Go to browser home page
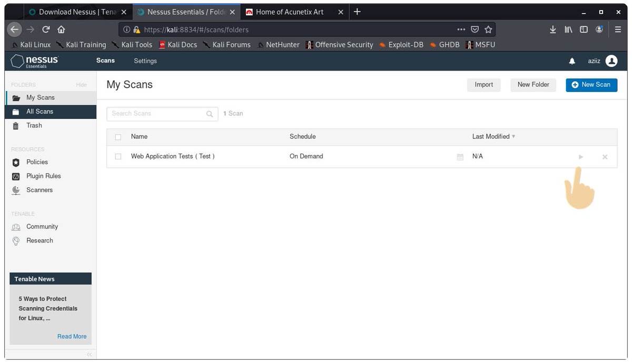 pyautogui.click(x=61, y=29)
